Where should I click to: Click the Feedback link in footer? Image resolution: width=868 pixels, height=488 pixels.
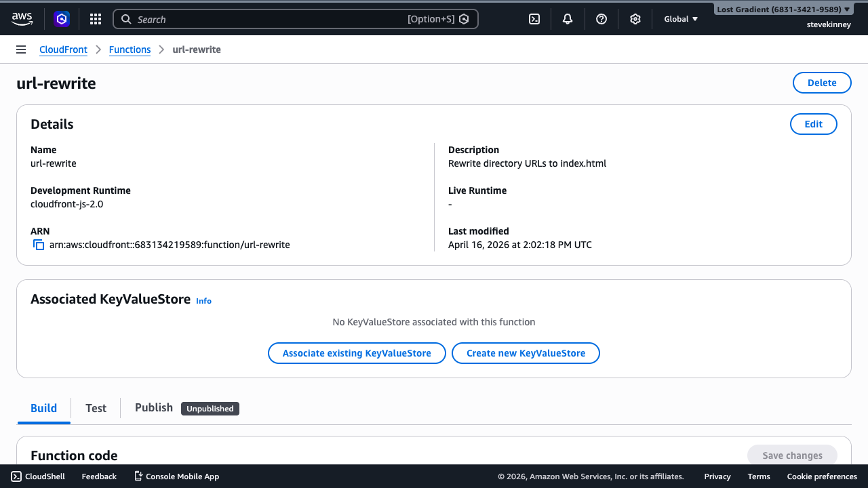[99, 476]
